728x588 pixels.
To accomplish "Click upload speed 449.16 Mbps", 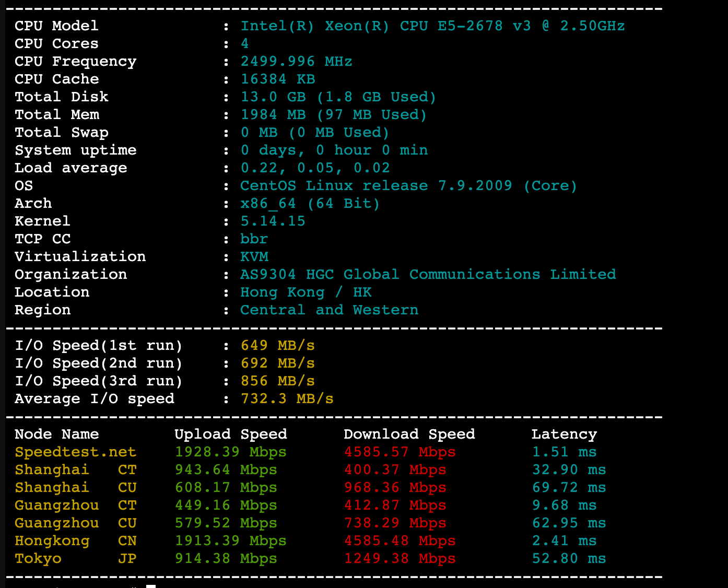I will point(226,505).
